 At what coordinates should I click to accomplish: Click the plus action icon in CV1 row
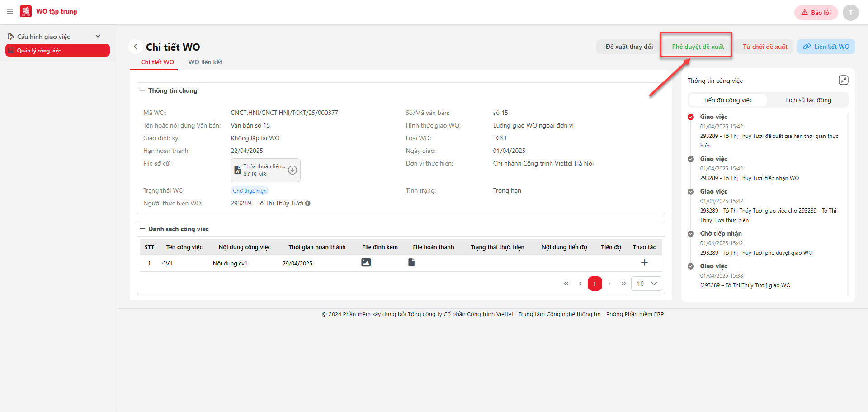click(644, 262)
